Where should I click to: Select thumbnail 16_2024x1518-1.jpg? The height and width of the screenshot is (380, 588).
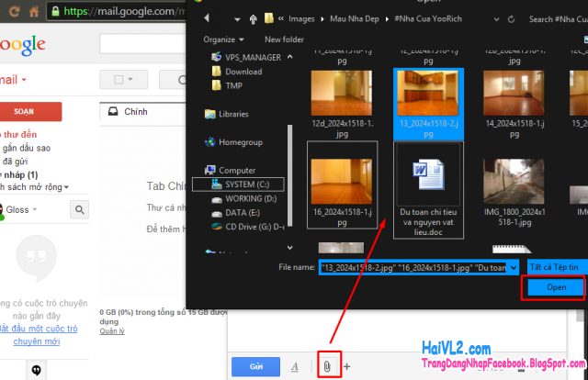tap(342, 184)
